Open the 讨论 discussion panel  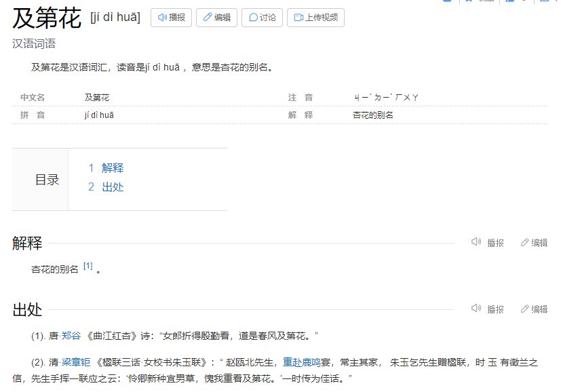click(x=261, y=18)
